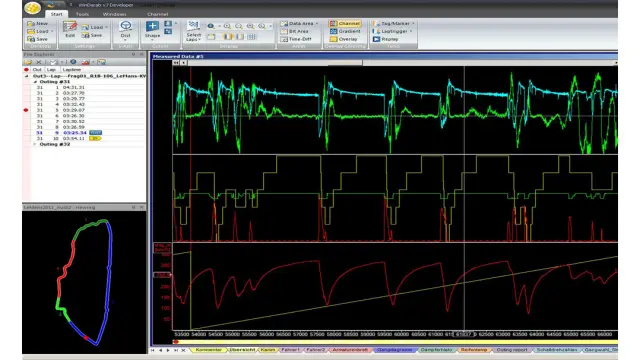This screenshot has height=360, width=640.
Task: Click the picture icon in File Explorer toolbar
Action: pos(101,62)
